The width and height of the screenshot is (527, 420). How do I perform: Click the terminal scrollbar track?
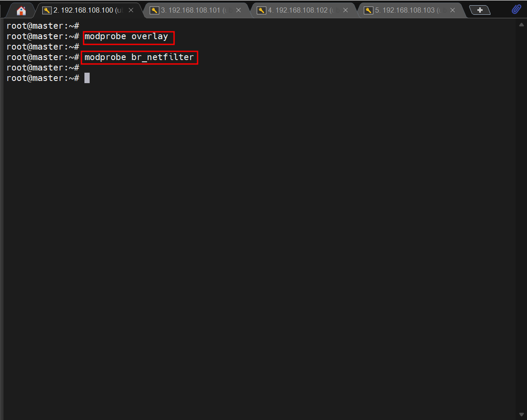pos(521,218)
